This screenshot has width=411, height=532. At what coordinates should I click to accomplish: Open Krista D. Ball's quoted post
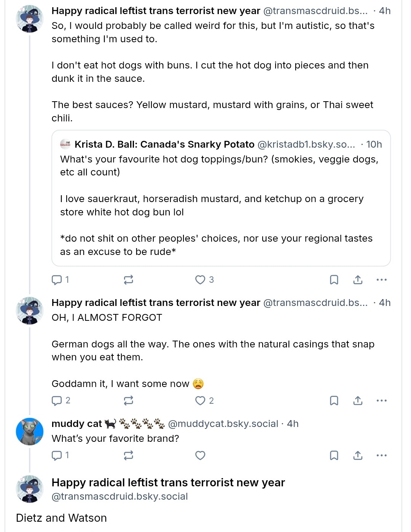tap(221, 198)
